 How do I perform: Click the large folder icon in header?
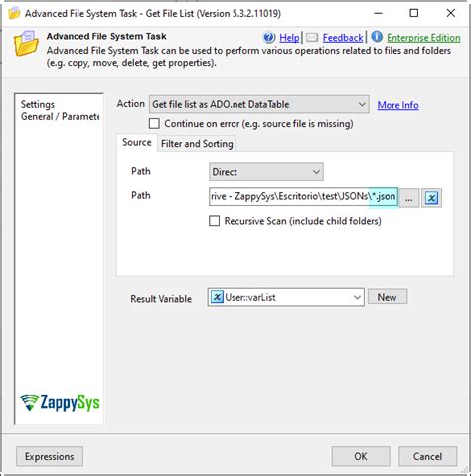tap(26, 44)
